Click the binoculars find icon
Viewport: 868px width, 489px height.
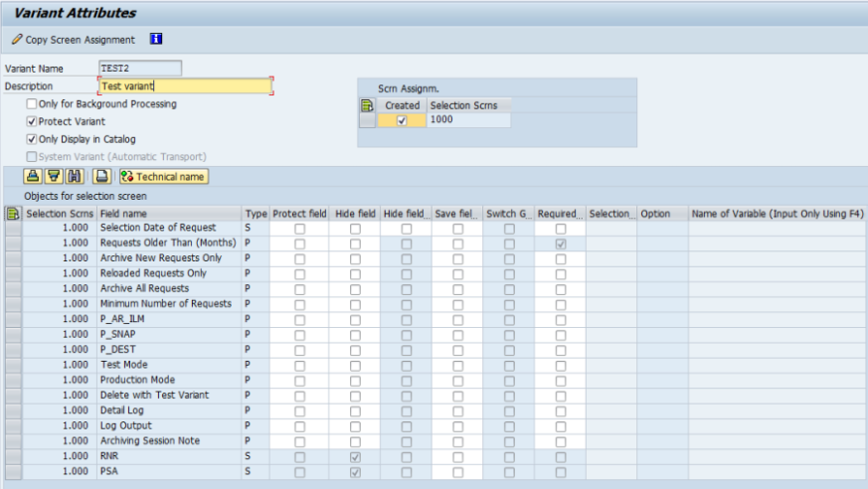click(x=75, y=177)
